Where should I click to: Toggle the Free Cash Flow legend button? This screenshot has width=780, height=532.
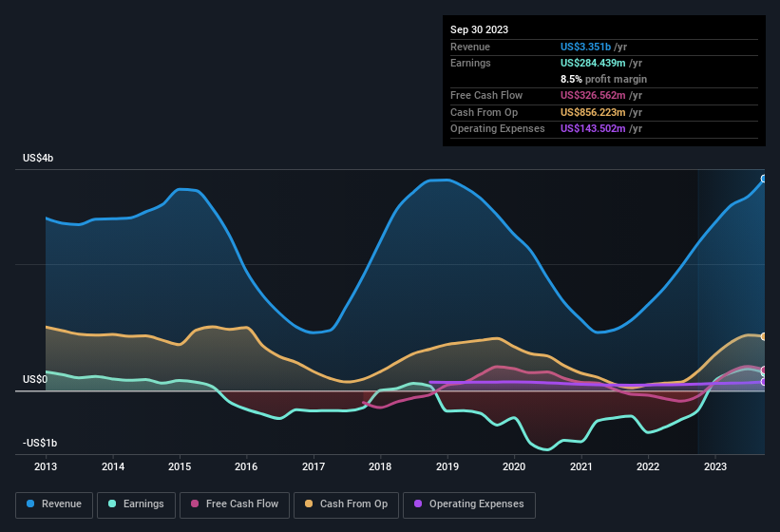click(235, 504)
